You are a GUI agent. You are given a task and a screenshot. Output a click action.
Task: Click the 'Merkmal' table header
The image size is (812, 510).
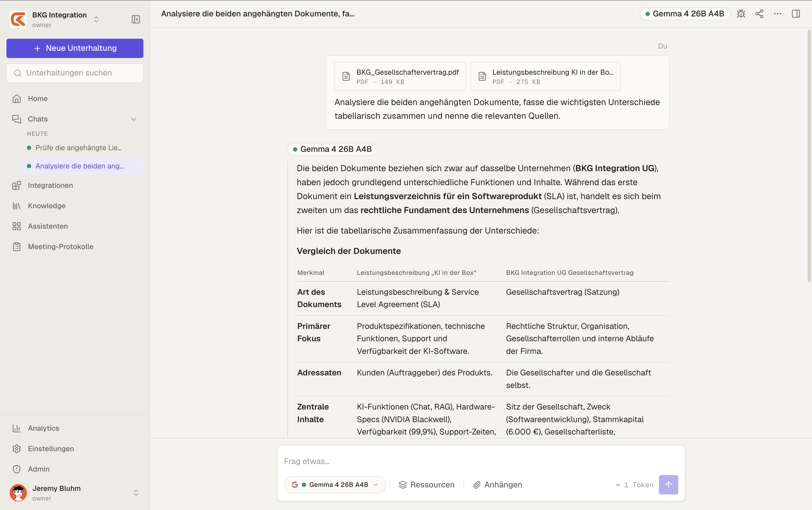click(310, 272)
